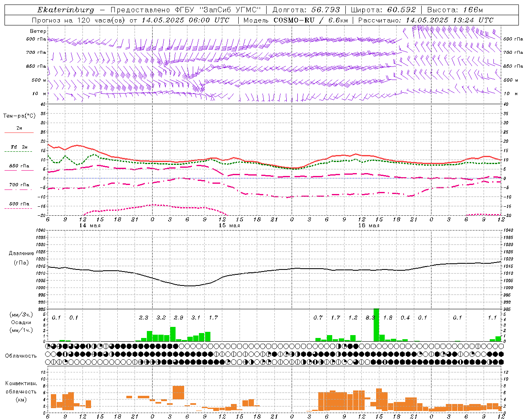The width and height of the screenshot is (525, 420).
Task: Click the '700 гПа' dash-dot legend entry in temperature legend
Action: (19, 187)
